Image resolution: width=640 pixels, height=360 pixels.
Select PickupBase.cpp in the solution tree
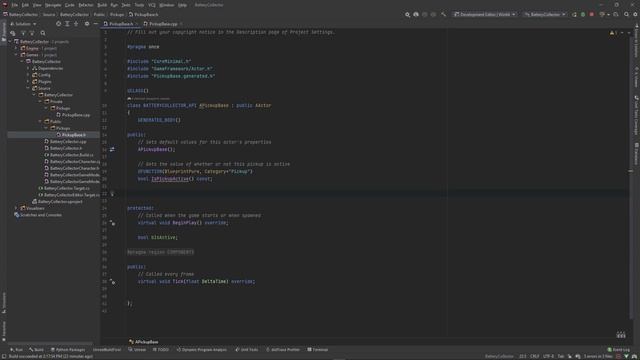click(76, 115)
